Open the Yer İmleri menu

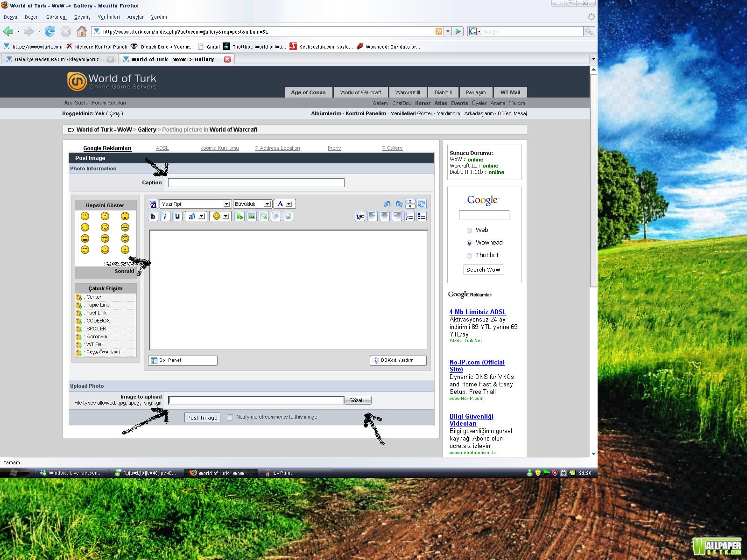[x=109, y=17]
